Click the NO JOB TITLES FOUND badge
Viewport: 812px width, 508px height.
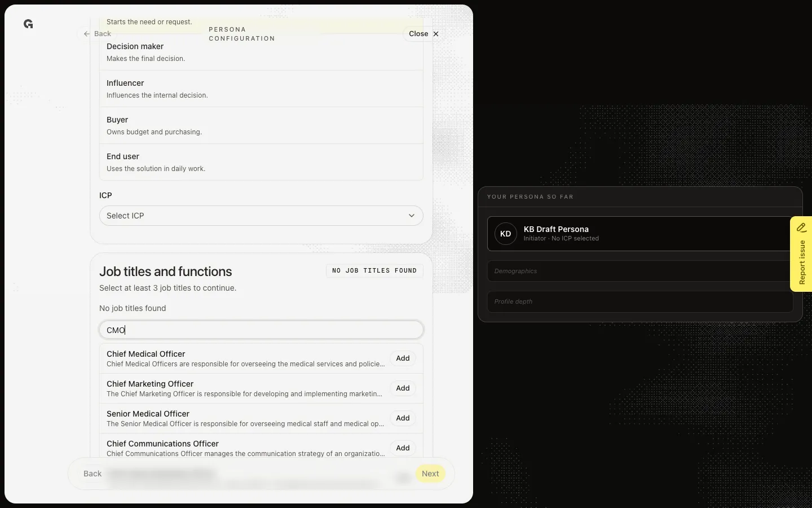(374, 271)
